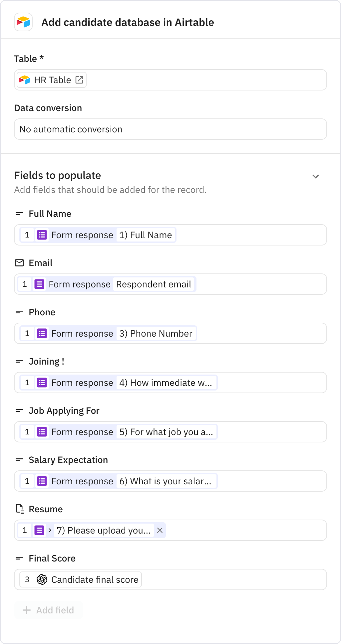Select the '1) Full Name' variable pill

(x=98, y=235)
